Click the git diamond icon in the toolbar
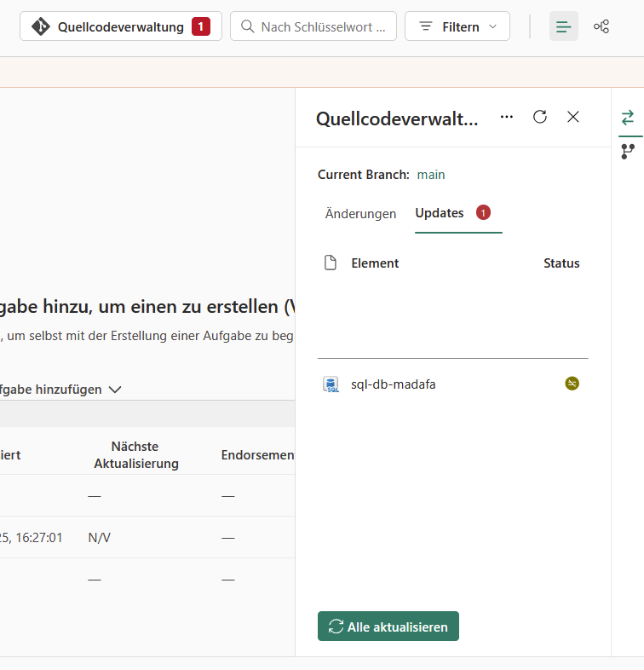This screenshot has height=670, width=644. (41, 26)
